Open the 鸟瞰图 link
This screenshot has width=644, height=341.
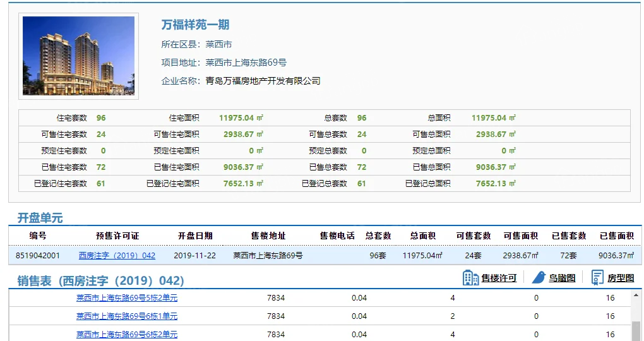[x=562, y=278]
